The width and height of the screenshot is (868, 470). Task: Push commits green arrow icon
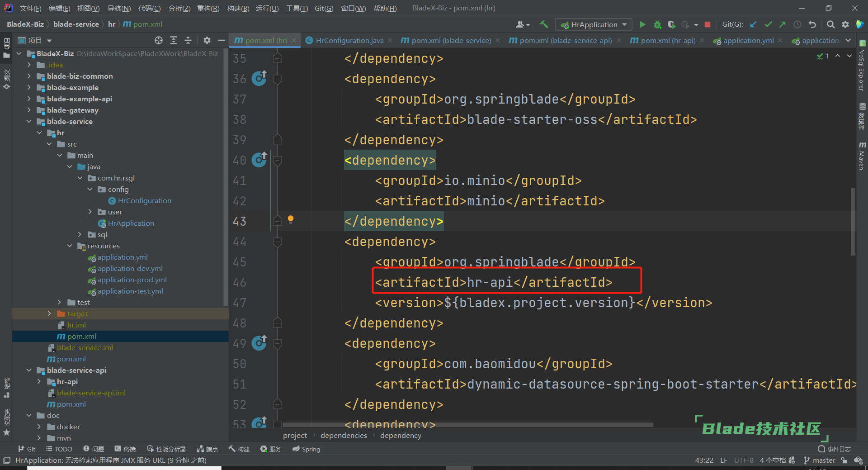(783, 24)
